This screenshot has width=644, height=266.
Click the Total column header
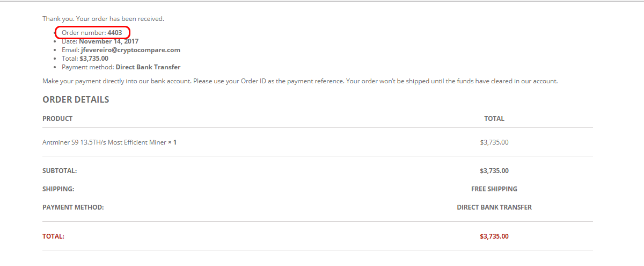pyautogui.click(x=494, y=118)
